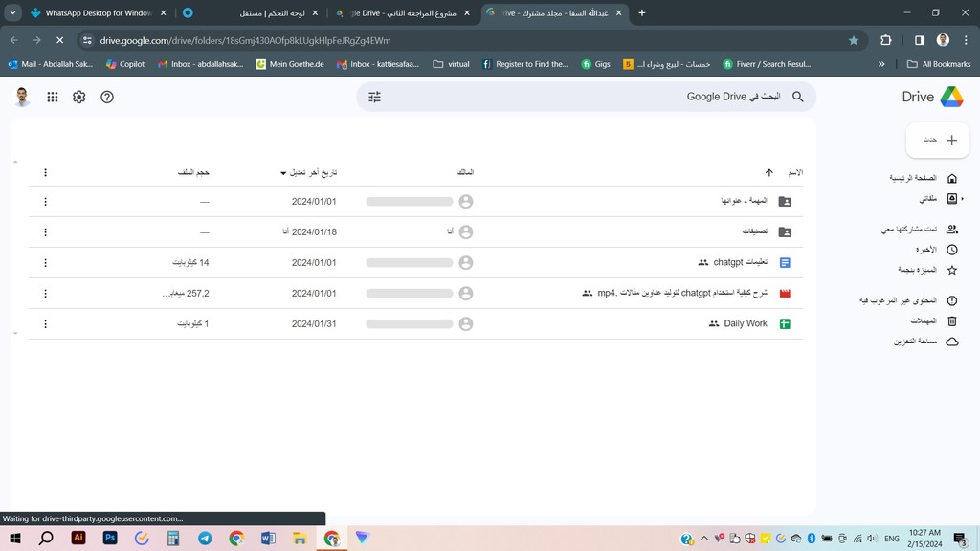The height and width of the screenshot is (551, 980).
Task: Click the address bar URL
Action: pos(245,40)
